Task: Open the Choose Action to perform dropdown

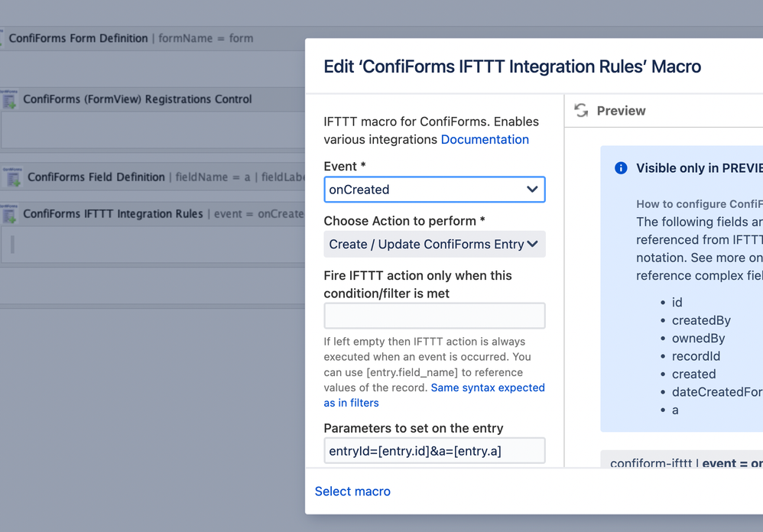Action: click(x=434, y=245)
